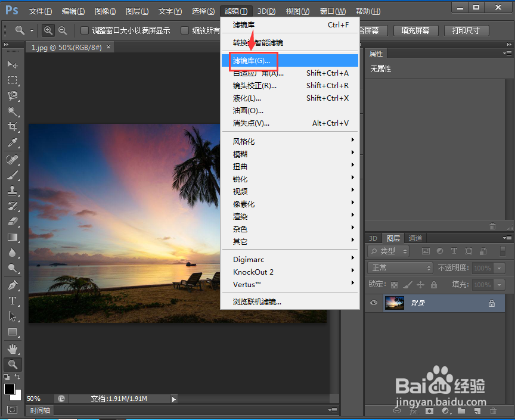
Task: Open the fill 填充 dropdown arrow
Action: [500, 285]
